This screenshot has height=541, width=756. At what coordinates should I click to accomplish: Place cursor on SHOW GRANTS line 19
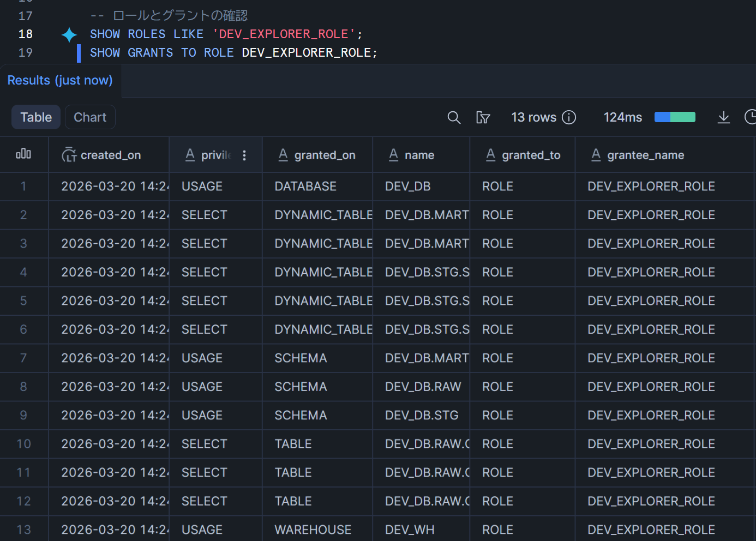[233, 53]
